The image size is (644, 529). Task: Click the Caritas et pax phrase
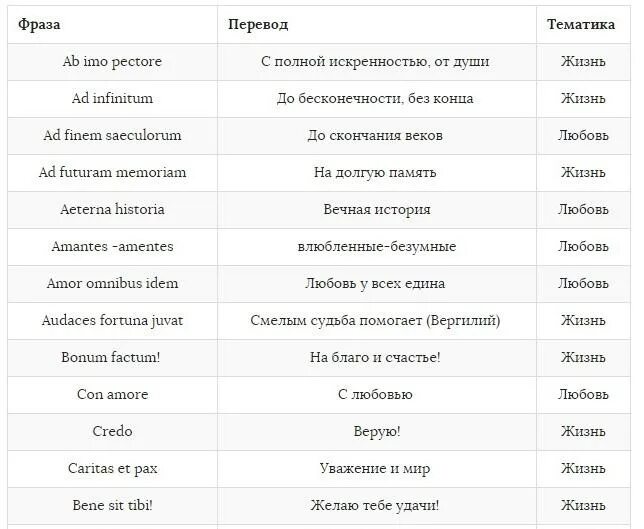(x=112, y=469)
